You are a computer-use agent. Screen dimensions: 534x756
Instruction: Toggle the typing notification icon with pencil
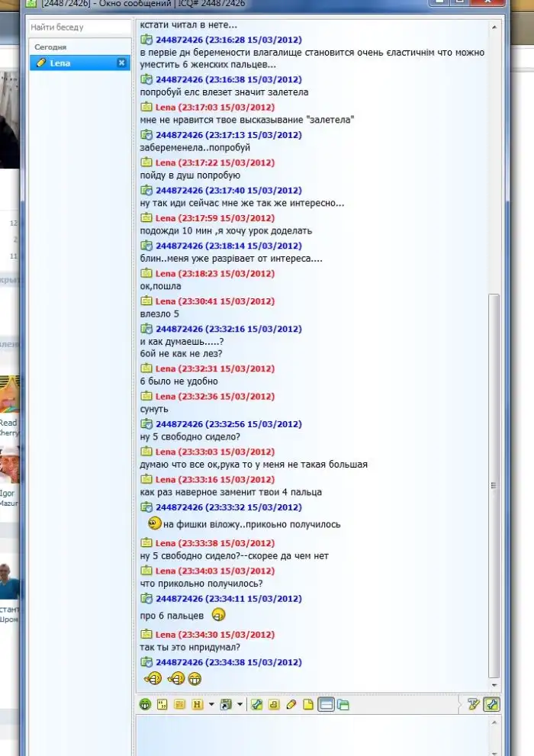coord(473,704)
